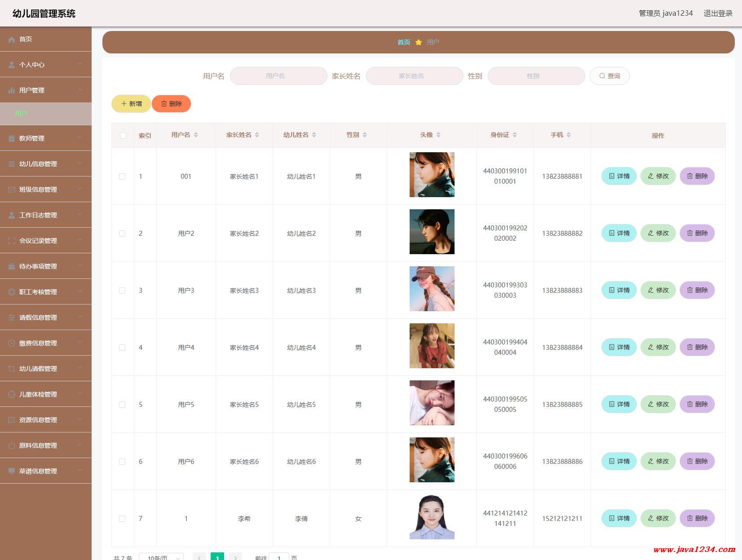Expand the 工作日志管理 menu chevron

[80, 215]
